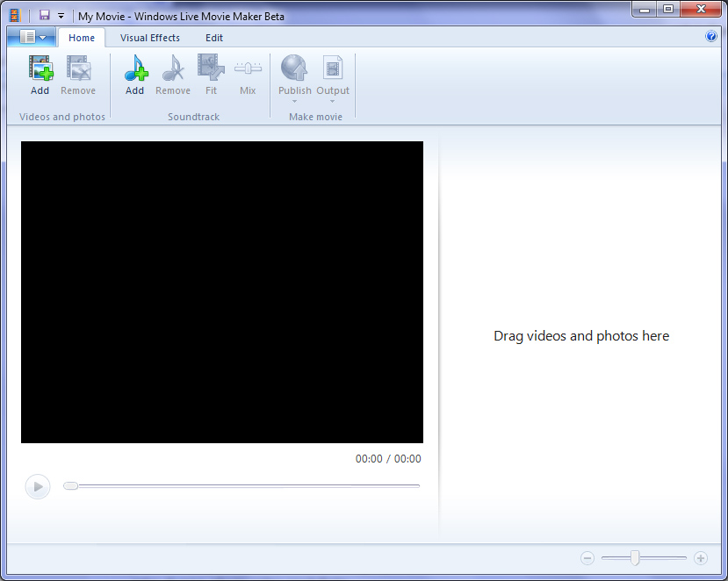Image resolution: width=728 pixels, height=581 pixels.
Task: Expand the Output dropdown arrow
Action: pyautogui.click(x=333, y=101)
